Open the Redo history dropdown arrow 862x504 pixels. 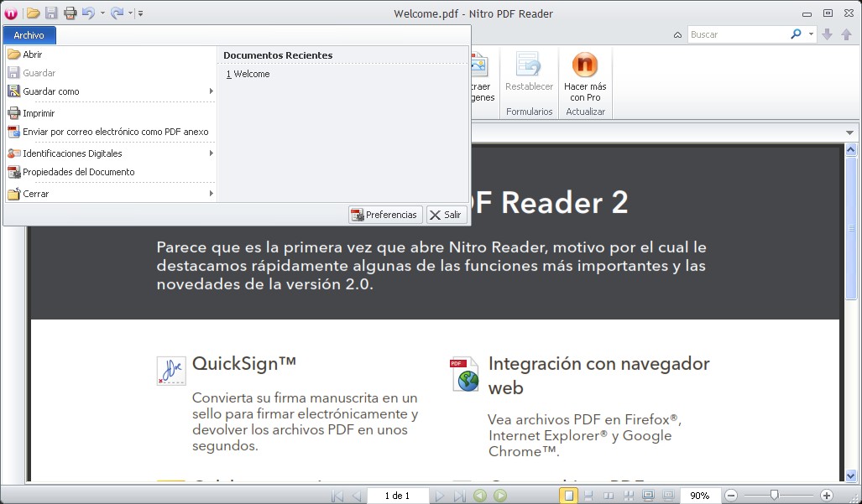point(131,13)
